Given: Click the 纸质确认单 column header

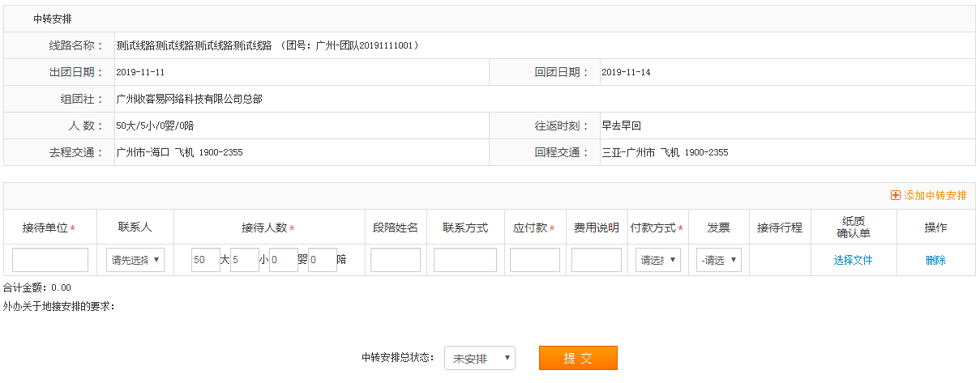Looking at the screenshot, I should tap(853, 228).
